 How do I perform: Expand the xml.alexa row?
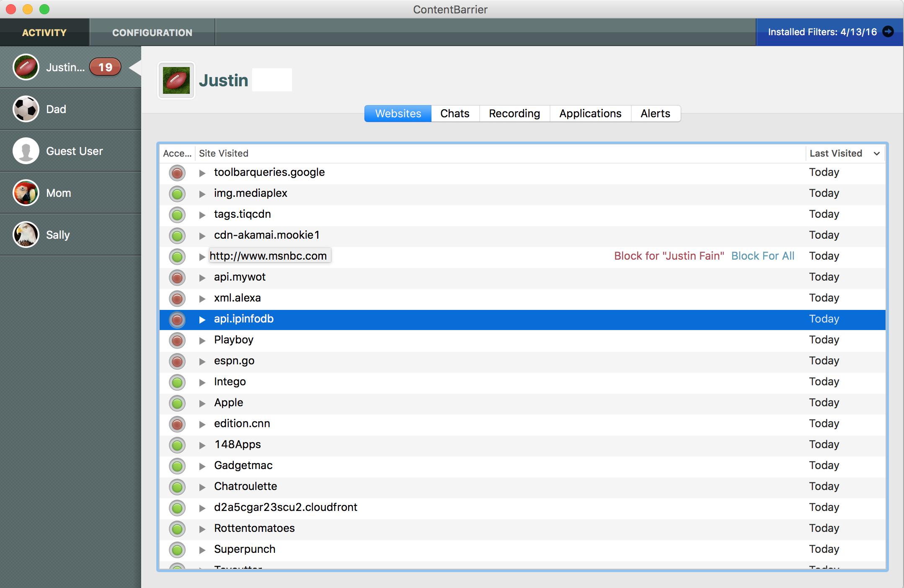coord(202,299)
